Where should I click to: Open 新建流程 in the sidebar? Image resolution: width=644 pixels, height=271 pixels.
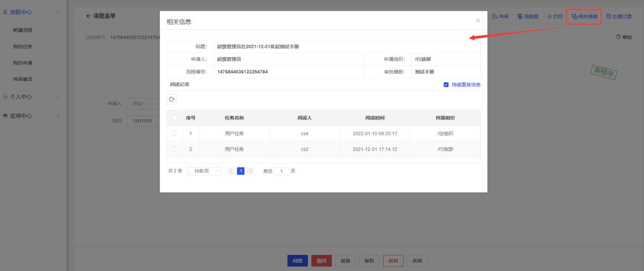coord(23,30)
